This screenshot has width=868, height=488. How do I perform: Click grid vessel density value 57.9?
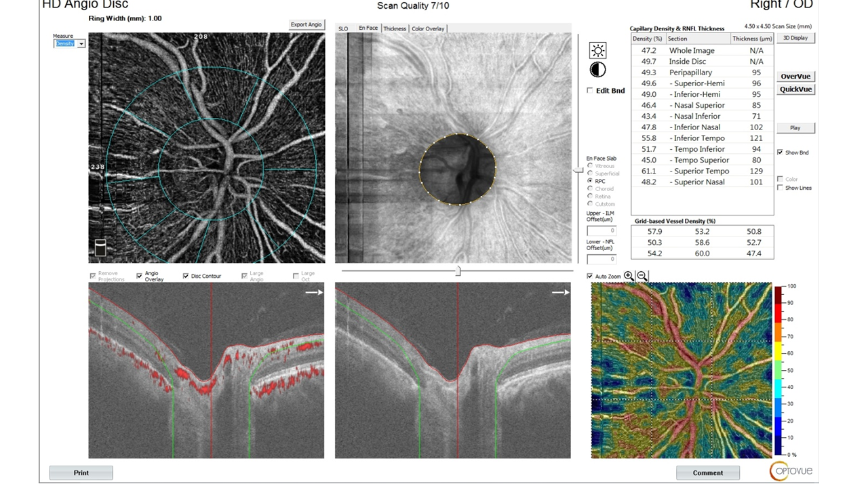coord(654,231)
